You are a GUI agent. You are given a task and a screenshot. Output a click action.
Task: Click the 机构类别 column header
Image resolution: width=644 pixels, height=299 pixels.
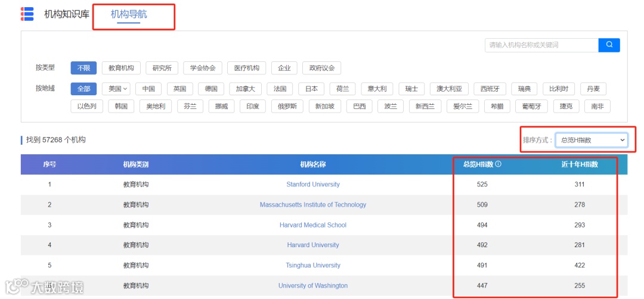click(x=136, y=164)
